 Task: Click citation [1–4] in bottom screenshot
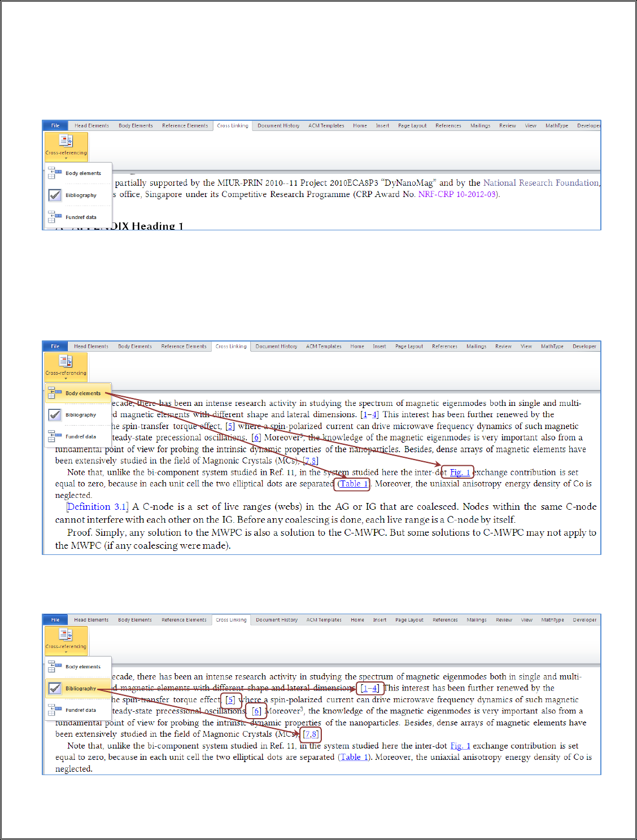[x=370, y=688]
